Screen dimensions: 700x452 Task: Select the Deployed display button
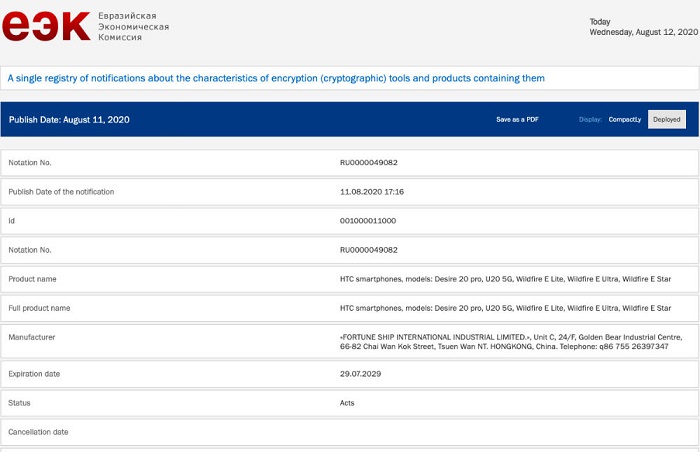click(667, 119)
